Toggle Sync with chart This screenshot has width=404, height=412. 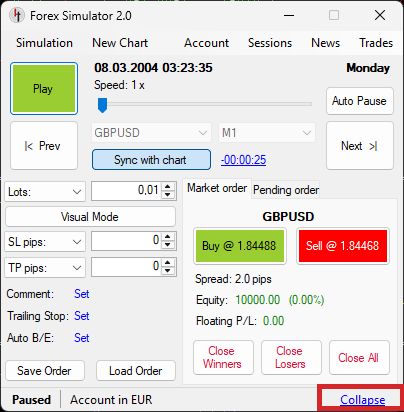click(x=151, y=160)
